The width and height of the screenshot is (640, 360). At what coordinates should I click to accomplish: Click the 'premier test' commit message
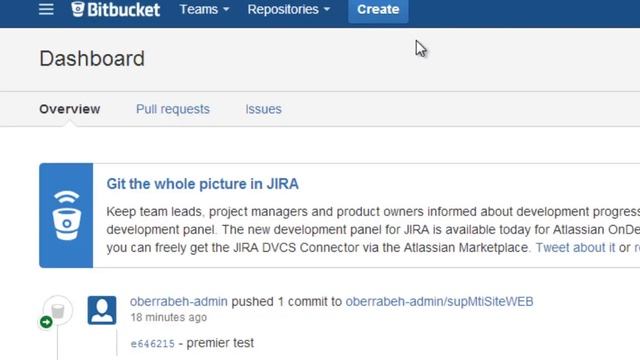pos(220,343)
